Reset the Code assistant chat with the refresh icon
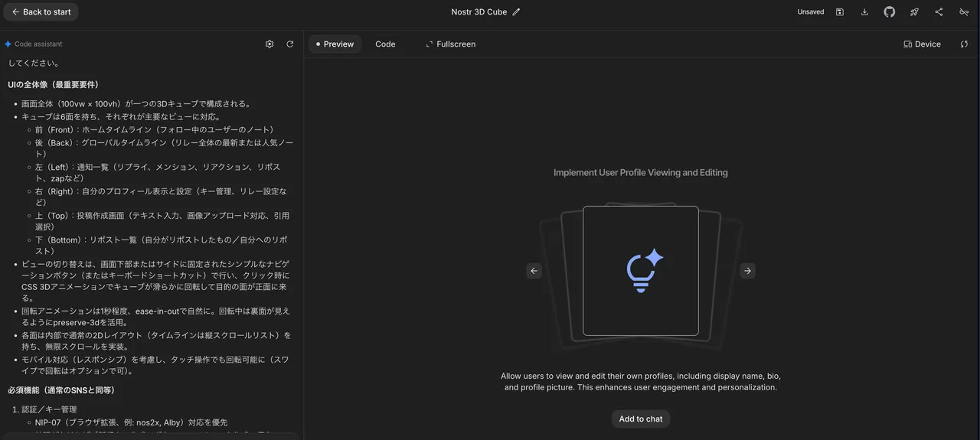 click(x=290, y=44)
